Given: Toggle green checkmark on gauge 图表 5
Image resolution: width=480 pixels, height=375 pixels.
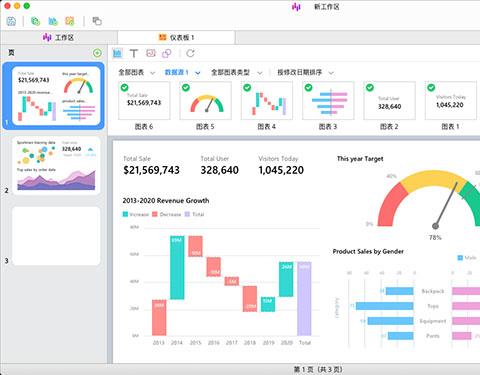Looking at the screenshot, I should (x=186, y=88).
